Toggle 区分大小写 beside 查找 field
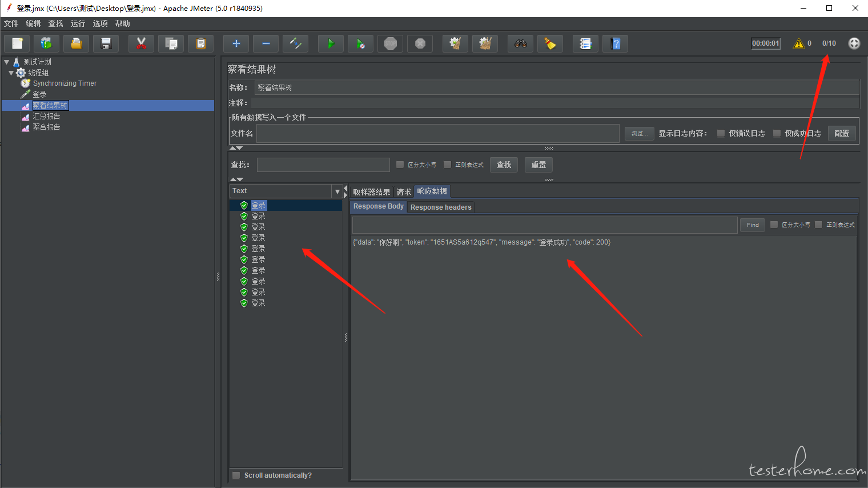 pos(400,165)
